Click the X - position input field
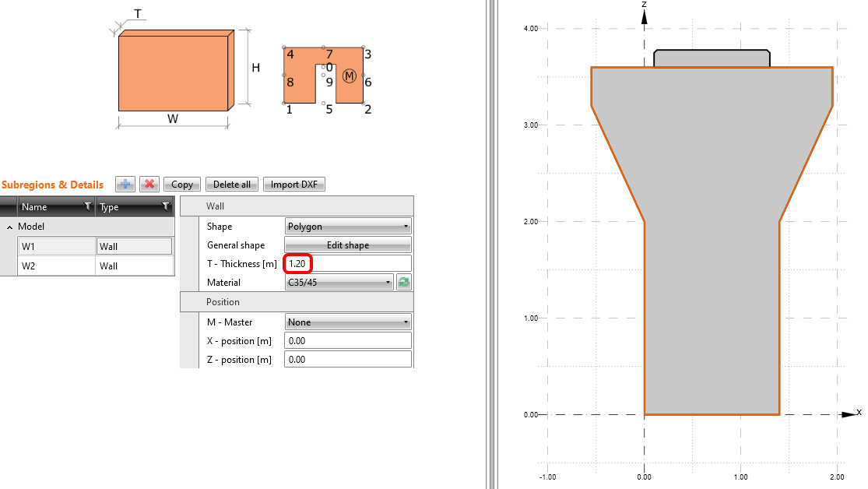Viewport: 868px width, 489px height. (x=347, y=340)
